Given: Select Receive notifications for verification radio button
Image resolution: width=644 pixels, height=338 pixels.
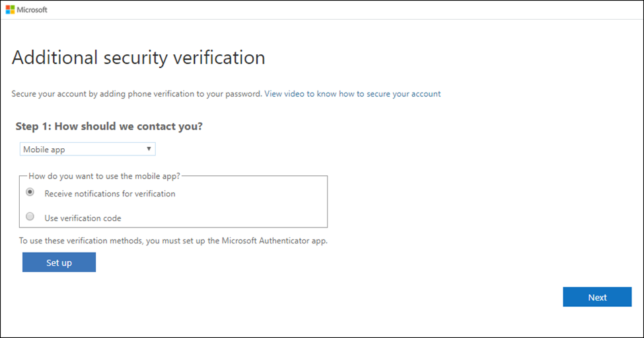Looking at the screenshot, I should coord(30,192).
